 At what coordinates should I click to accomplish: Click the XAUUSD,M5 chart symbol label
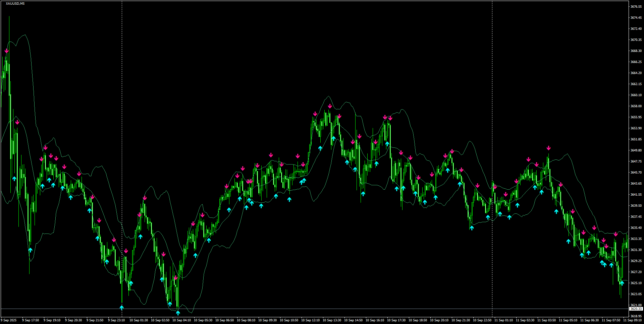click(15, 4)
